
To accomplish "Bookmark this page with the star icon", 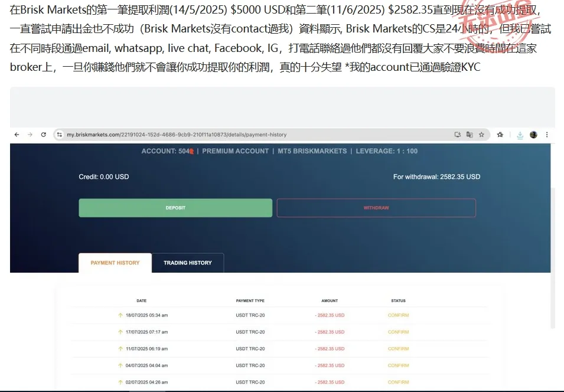I will pyautogui.click(x=481, y=135).
